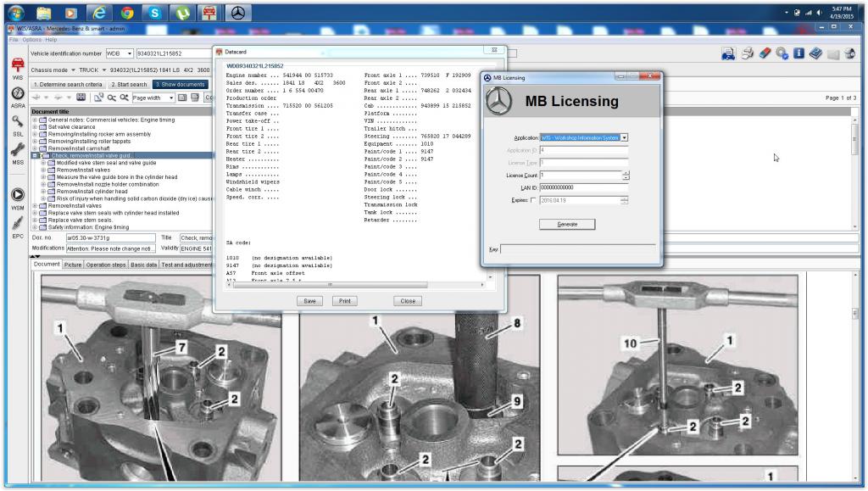Click Print in the Datacard dialog
Screen dimensions: 868x491
click(343, 300)
